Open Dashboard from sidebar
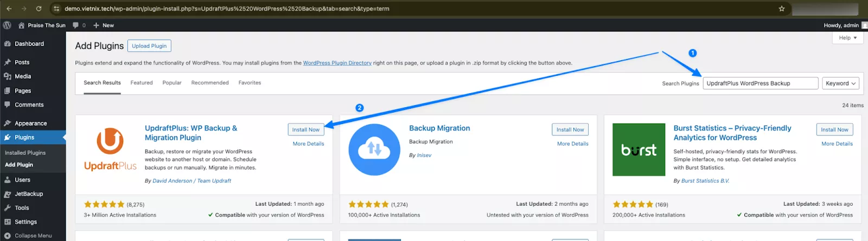 [29, 44]
